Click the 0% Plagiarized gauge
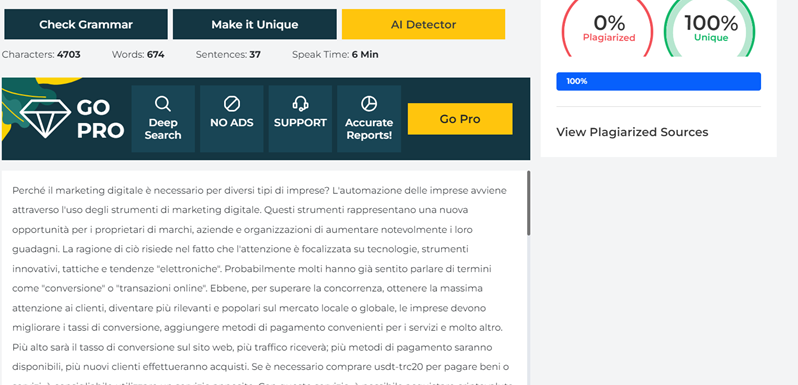Viewport: 798px width, 385px height. (x=608, y=29)
